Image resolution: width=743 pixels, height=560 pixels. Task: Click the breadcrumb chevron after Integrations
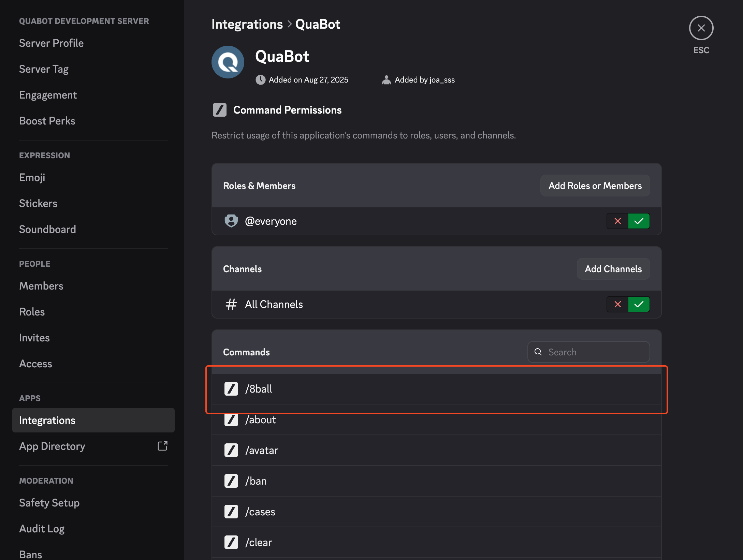(x=289, y=24)
